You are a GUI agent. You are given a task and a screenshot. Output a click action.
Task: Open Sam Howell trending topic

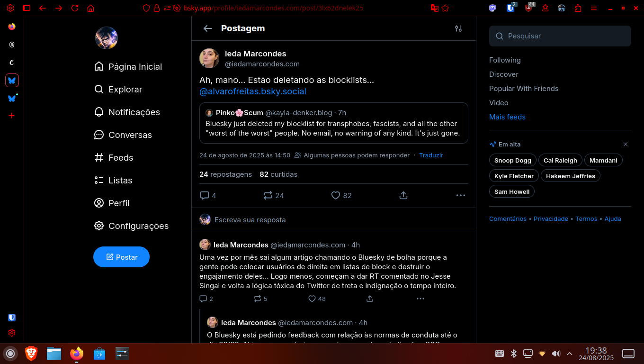tap(512, 191)
